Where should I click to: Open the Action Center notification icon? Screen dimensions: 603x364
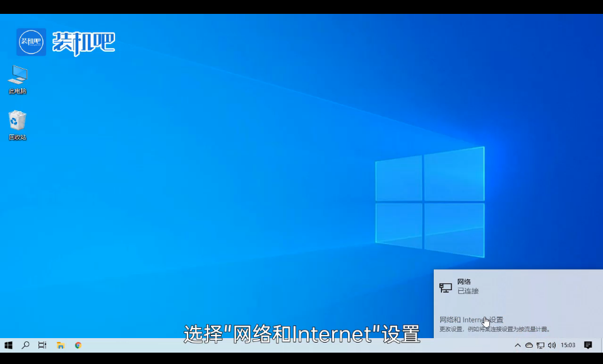tap(588, 345)
